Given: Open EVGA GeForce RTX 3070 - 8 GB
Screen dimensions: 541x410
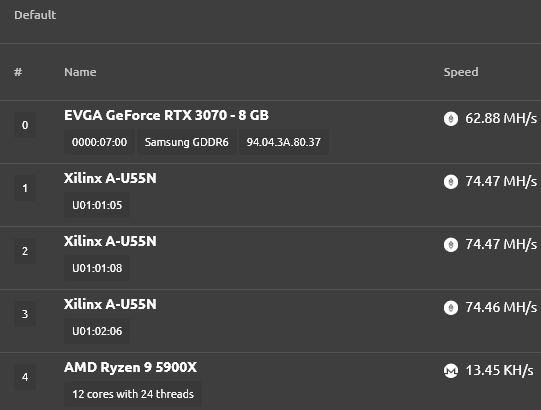Looking at the screenshot, I should (x=166, y=115).
